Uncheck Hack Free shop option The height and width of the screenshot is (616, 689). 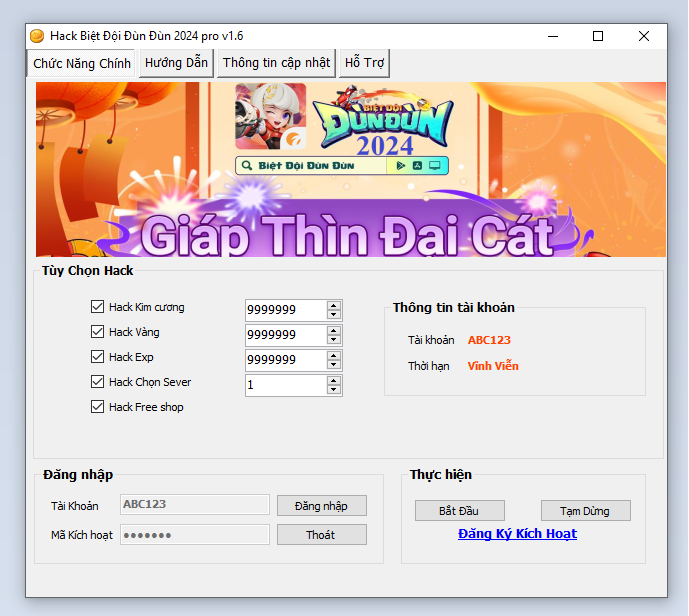click(x=98, y=407)
